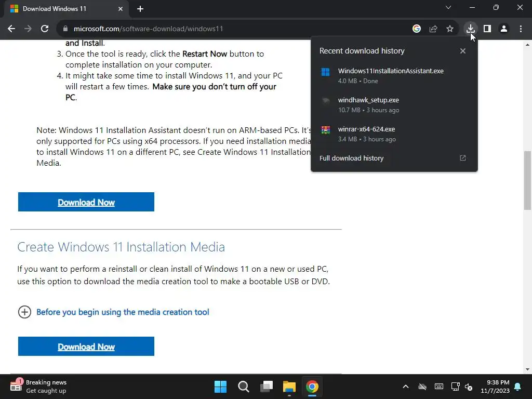Toggle the downloads toolbar icon
532x399 pixels.
pos(470,29)
